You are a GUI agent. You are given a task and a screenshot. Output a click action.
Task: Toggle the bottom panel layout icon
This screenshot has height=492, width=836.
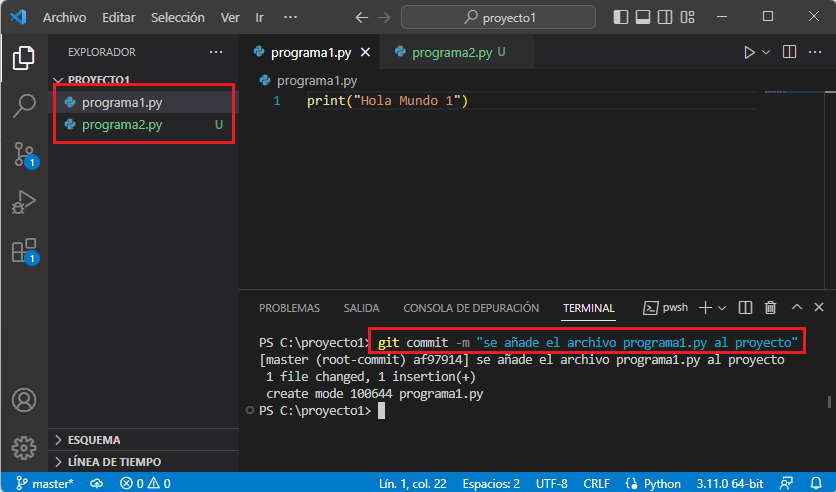[643, 17]
